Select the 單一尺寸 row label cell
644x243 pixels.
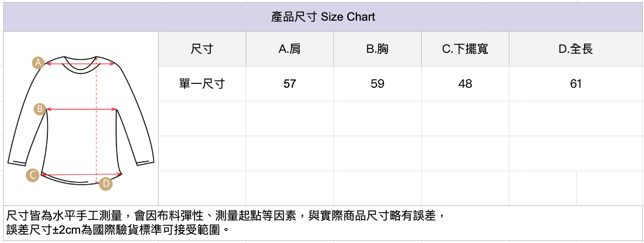coord(202,84)
